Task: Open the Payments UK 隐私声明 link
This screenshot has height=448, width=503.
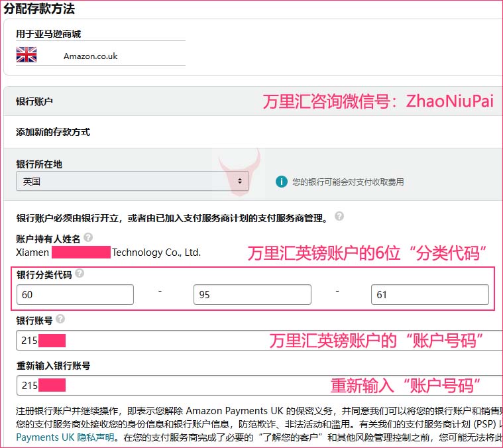Action: (x=65, y=437)
